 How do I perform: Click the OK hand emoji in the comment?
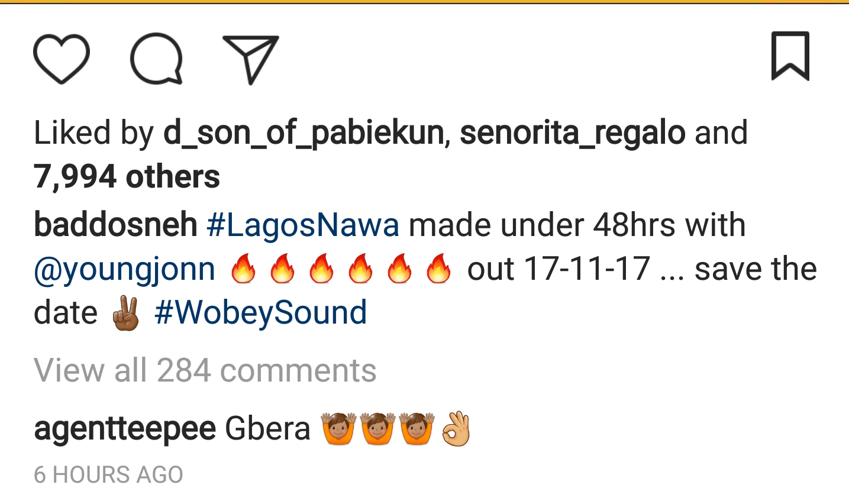tap(456, 429)
